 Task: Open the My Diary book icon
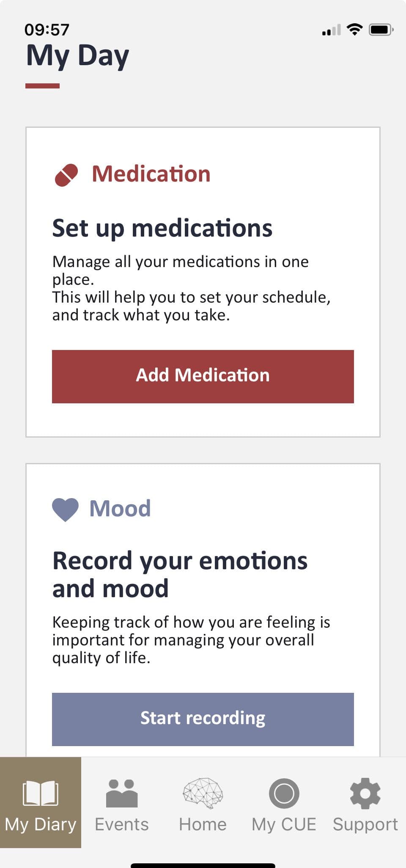(41, 793)
